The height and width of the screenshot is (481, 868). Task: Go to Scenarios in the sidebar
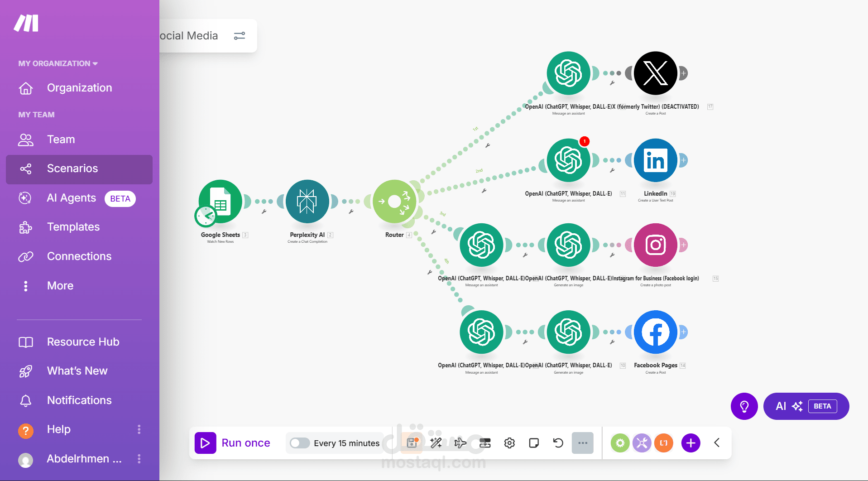coord(79,169)
